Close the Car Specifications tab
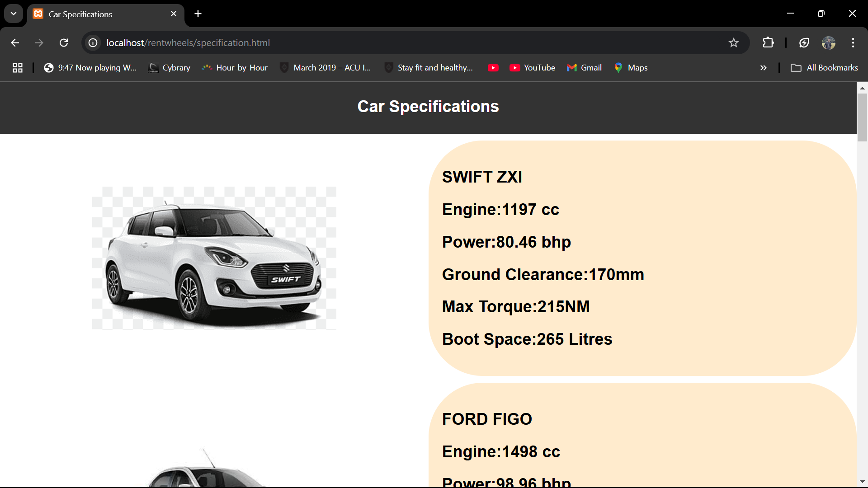868x488 pixels. point(174,14)
